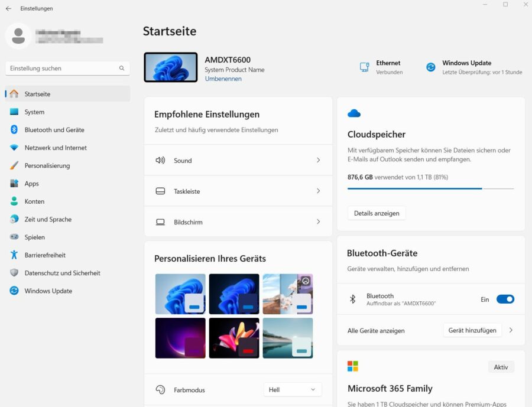Open the Cloudspeicher cloud icon
532x407 pixels.
point(354,112)
